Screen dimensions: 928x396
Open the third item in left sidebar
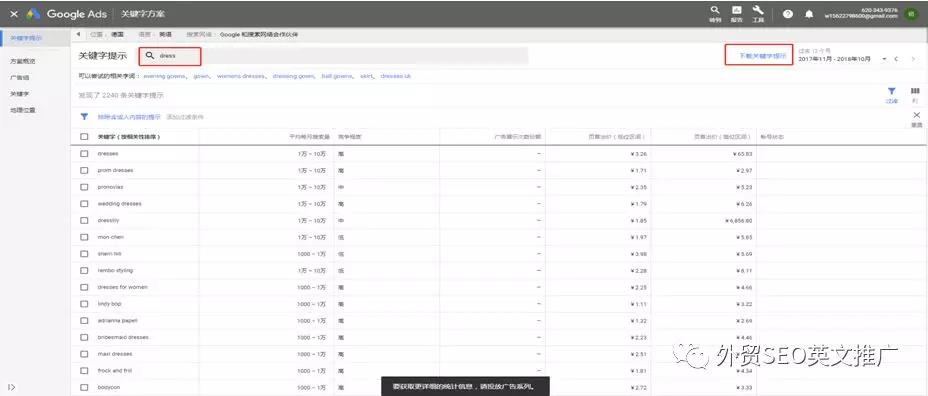(x=20, y=78)
